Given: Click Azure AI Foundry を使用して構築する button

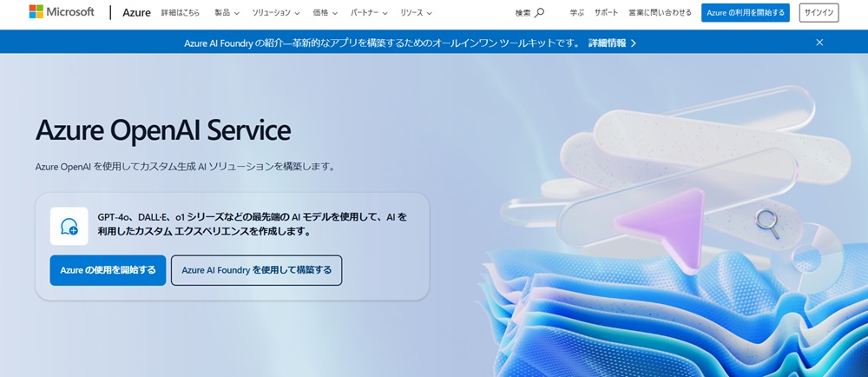Looking at the screenshot, I should pos(256,270).
